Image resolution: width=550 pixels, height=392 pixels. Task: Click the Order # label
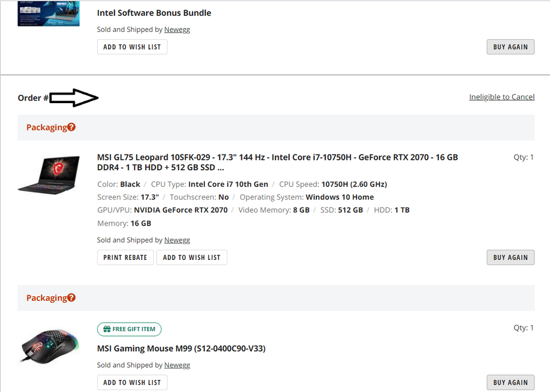click(33, 98)
